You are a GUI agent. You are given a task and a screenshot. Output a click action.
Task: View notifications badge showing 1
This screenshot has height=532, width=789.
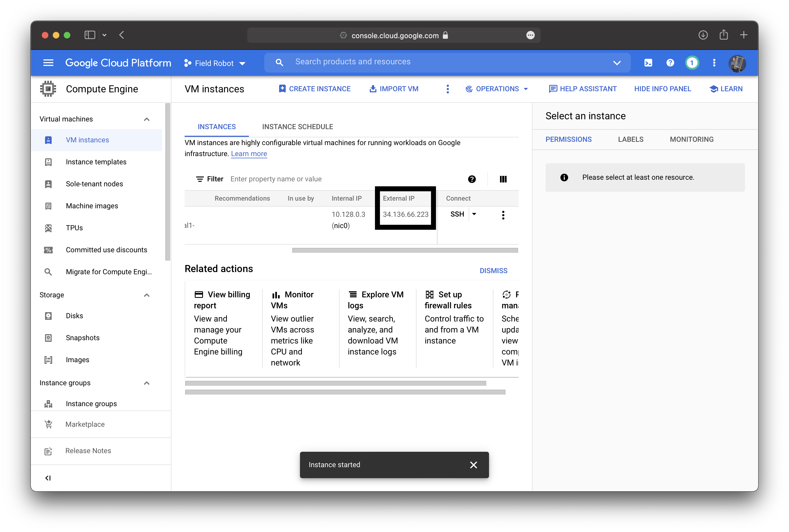[692, 63]
